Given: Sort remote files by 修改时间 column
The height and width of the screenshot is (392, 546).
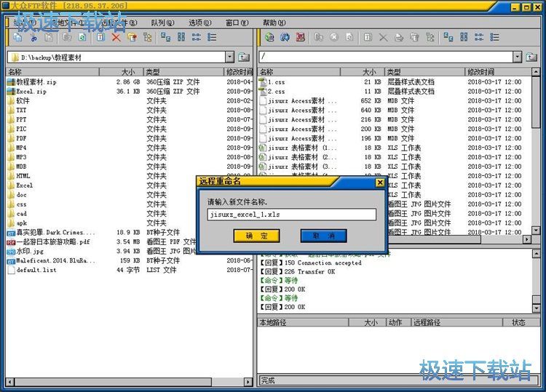Looking at the screenshot, I should [498, 72].
